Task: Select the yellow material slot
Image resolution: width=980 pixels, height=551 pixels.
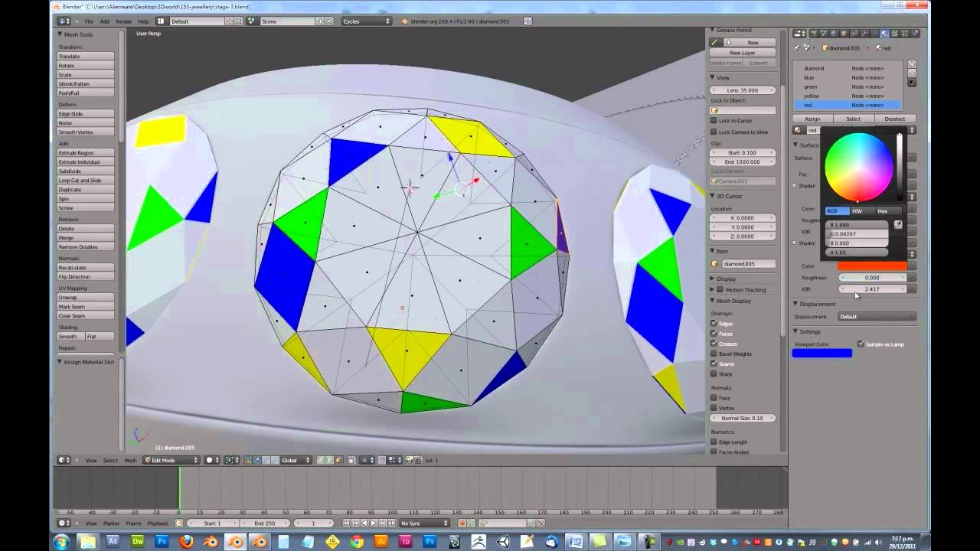Action: 848,96
